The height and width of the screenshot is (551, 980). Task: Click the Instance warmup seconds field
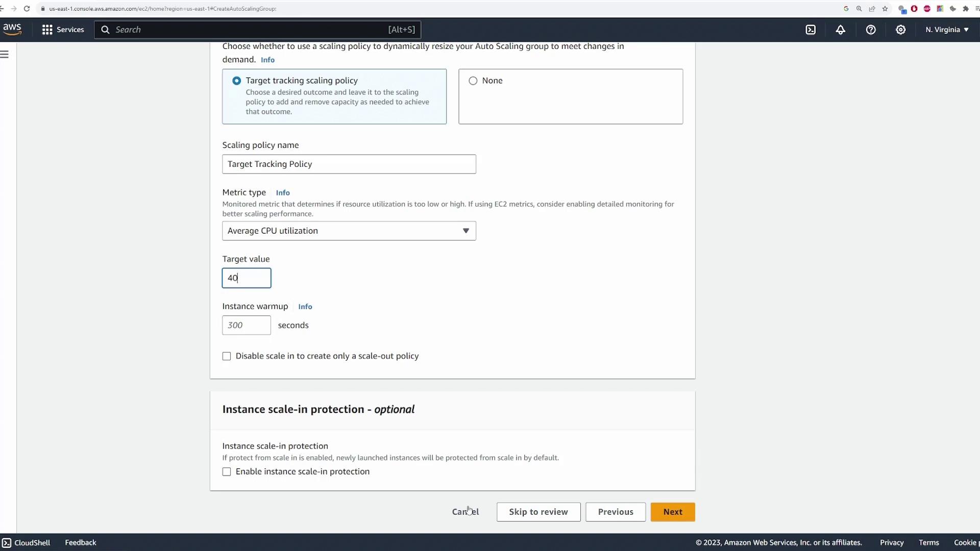pos(247,325)
